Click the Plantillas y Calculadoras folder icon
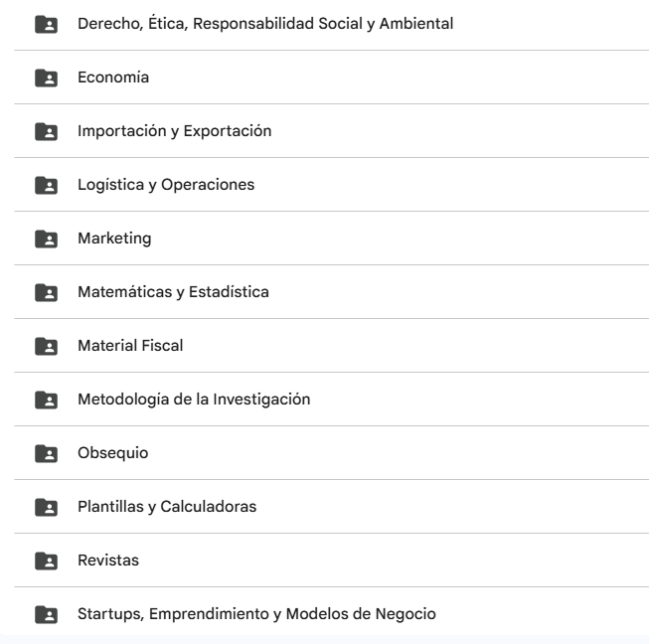The height and width of the screenshot is (644, 649). point(45,507)
